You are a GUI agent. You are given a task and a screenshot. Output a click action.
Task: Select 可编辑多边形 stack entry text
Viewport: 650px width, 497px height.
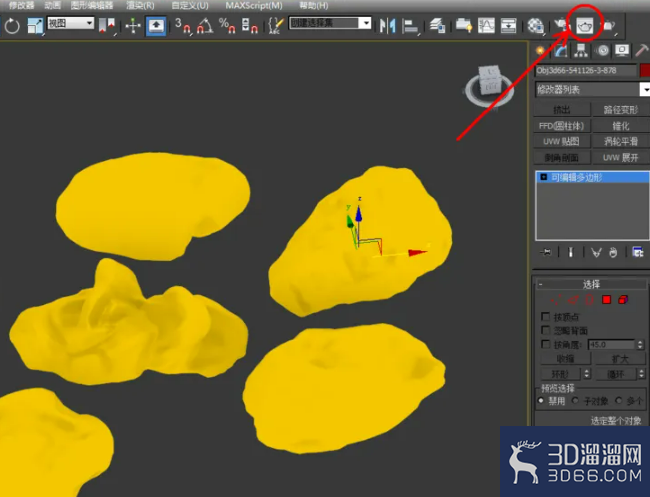pos(576,177)
